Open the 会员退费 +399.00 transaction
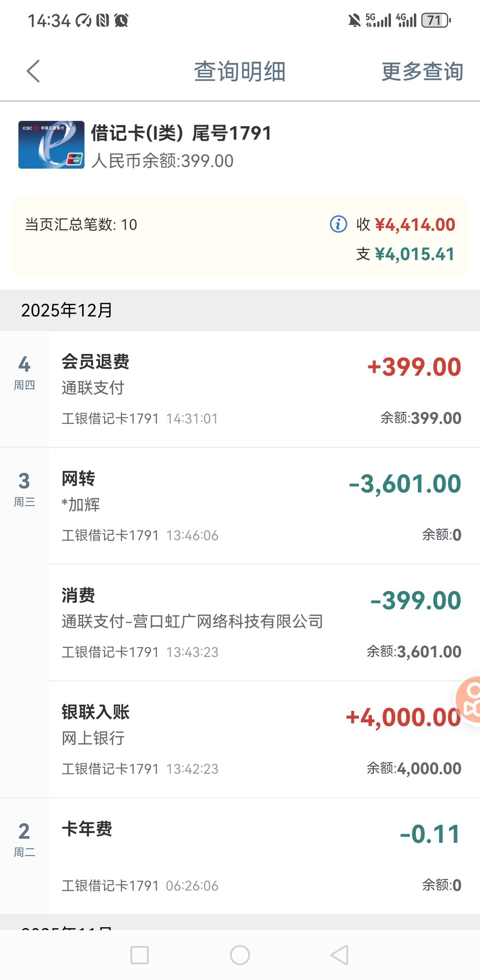Screen dimensions: 480x980 [261, 389]
